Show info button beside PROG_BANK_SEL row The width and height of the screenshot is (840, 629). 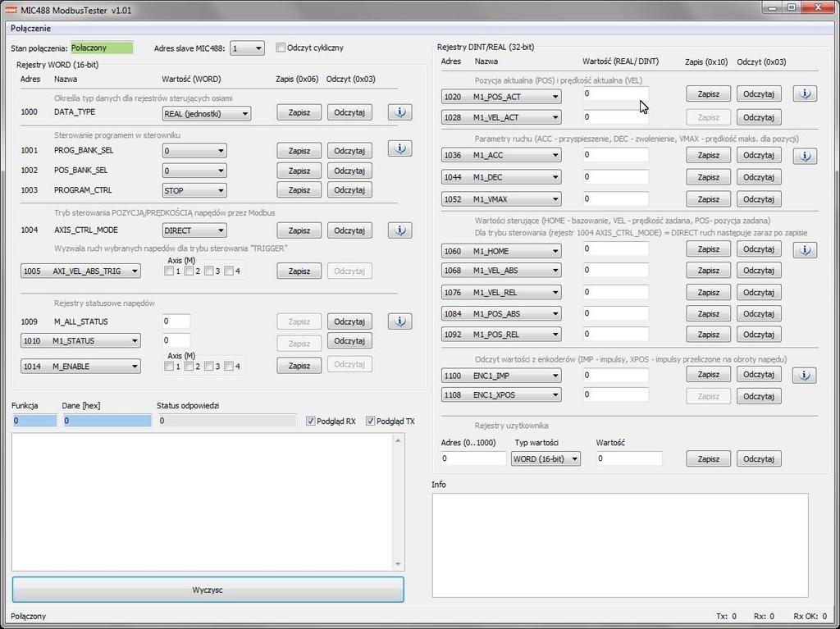[399, 148]
